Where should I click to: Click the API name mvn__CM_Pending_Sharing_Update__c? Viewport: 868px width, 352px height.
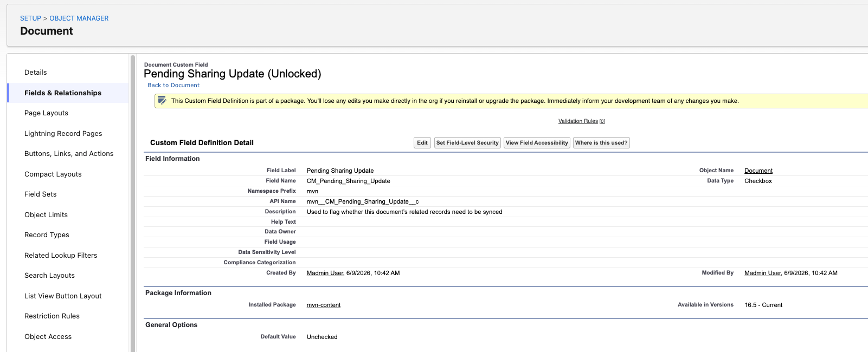coord(363,201)
